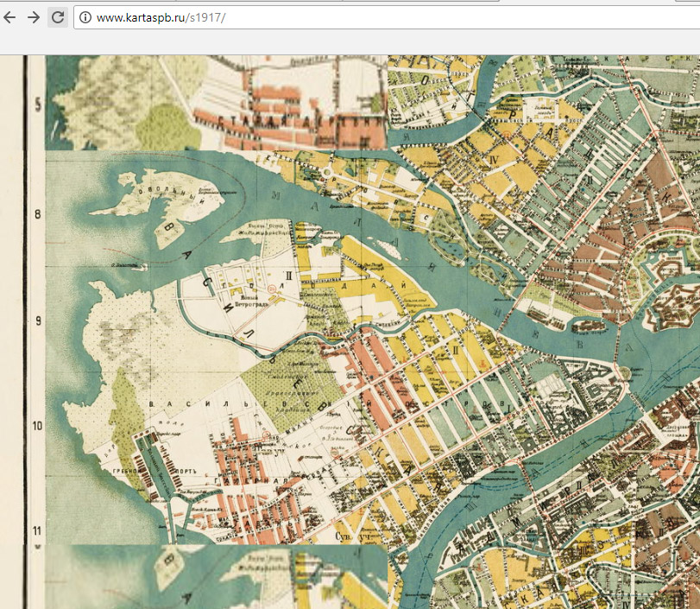Select map label "Новый Петроградъ"
The height and width of the screenshot is (609, 700).
tap(252, 301)
